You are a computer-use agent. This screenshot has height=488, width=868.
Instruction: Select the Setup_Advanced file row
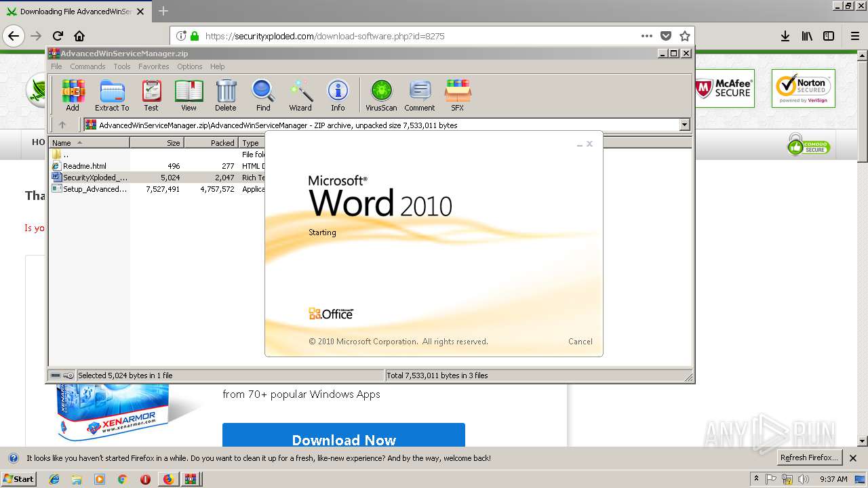pyautogui.click(x=90, y=189)
